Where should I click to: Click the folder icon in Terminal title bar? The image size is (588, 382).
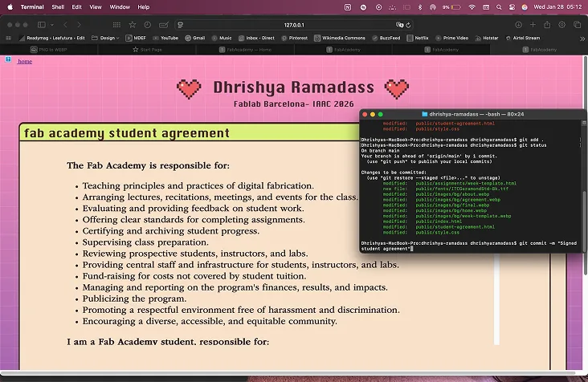(424, 114)
